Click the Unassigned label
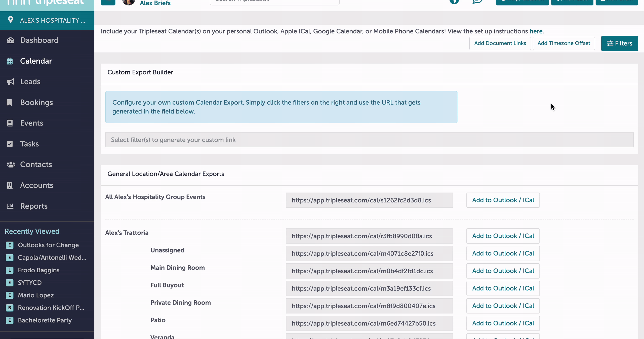 pos(167,250)
